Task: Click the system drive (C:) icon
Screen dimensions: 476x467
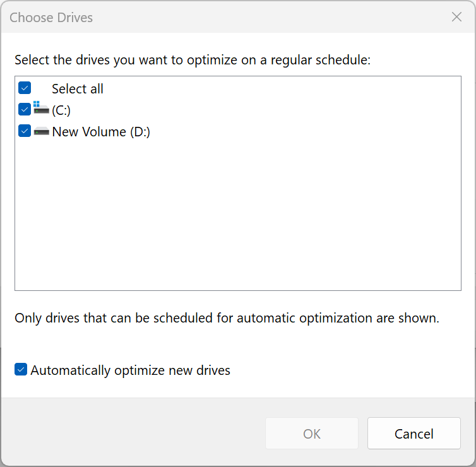Action: click(41, 110)
